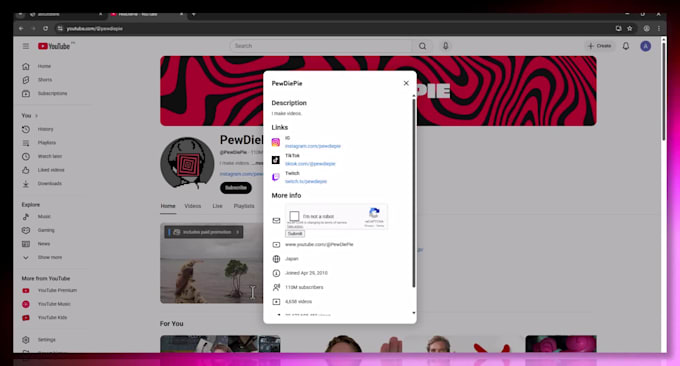The width and height of the screenshot is (680, 366).
Task: Click the channel URL text in dialog
Action: 319,245
